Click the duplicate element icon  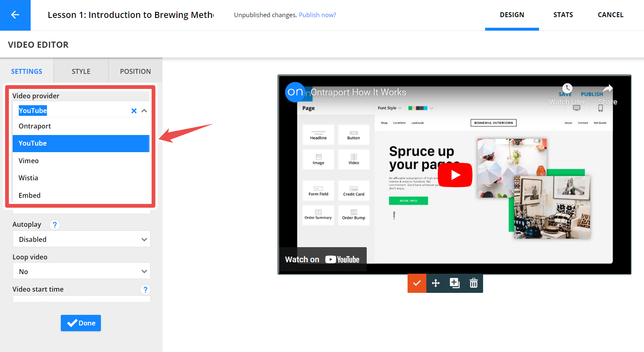[x=455, y=283]
